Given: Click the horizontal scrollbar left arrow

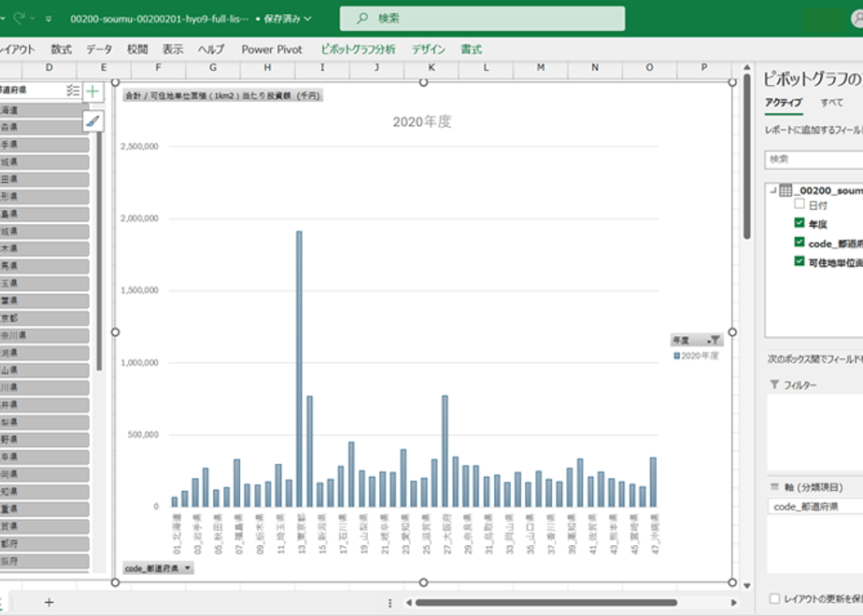Looking at the screenshot, I should coord(408,603).
